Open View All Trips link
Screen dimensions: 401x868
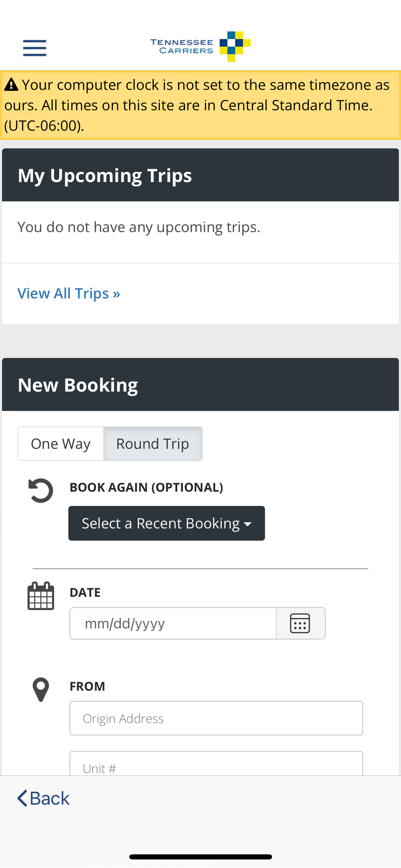[69, 293]
